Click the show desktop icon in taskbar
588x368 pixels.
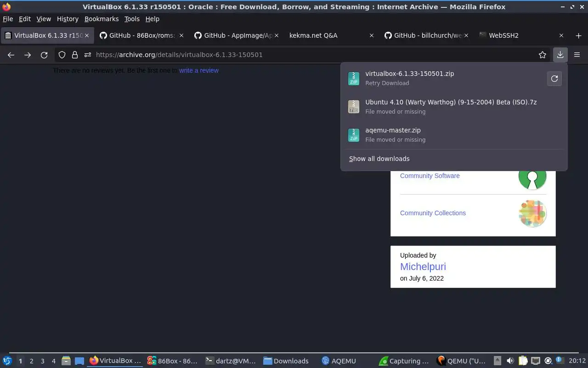(x=79, y=361)
